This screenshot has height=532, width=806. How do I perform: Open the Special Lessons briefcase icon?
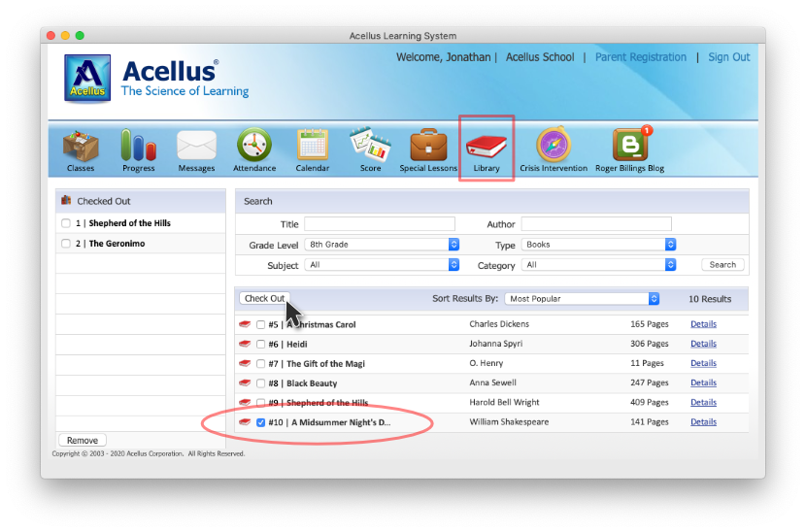(x=428, y=146)
